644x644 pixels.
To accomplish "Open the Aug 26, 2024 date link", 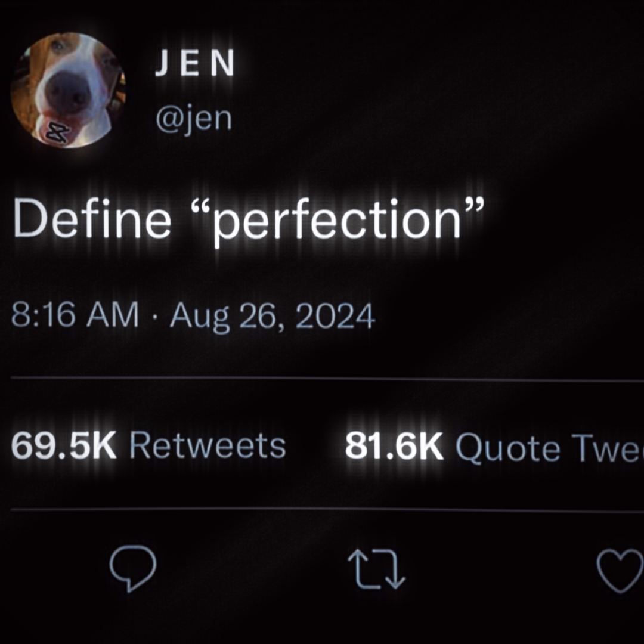I will [272, 316].
